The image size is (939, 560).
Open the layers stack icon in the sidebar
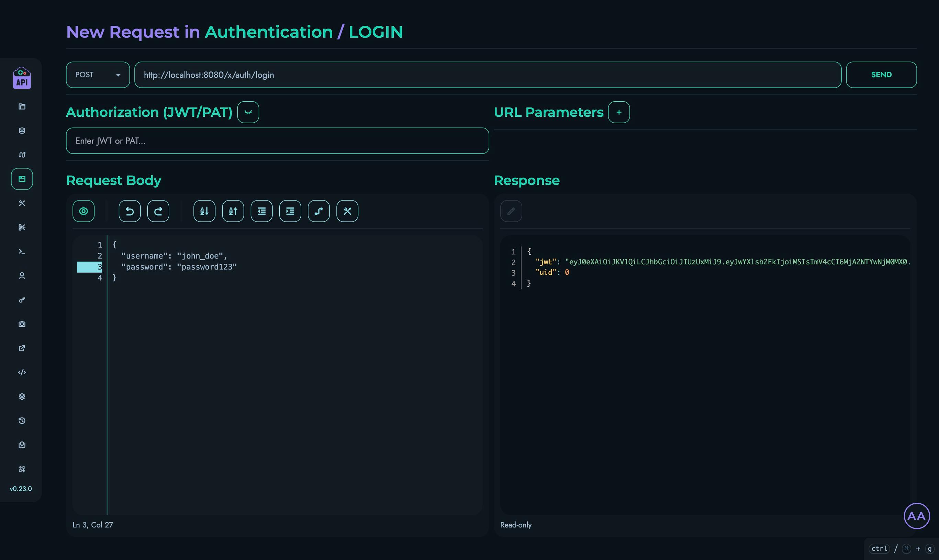click(x=22, y=396)
